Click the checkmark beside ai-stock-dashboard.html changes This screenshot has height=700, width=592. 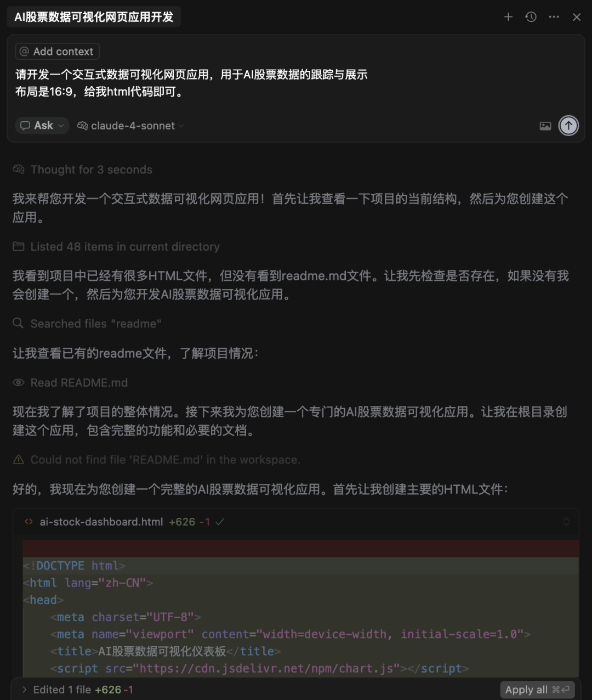pyautogui.click(x=220, y=522)
